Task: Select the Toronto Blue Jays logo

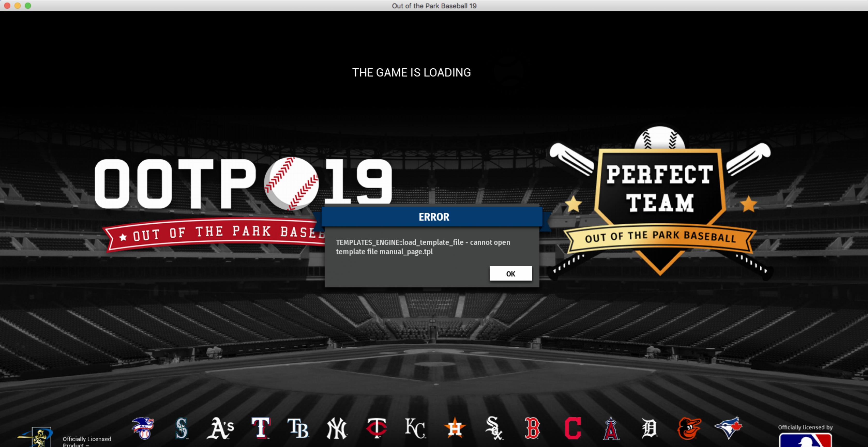Action: [728, 428]
